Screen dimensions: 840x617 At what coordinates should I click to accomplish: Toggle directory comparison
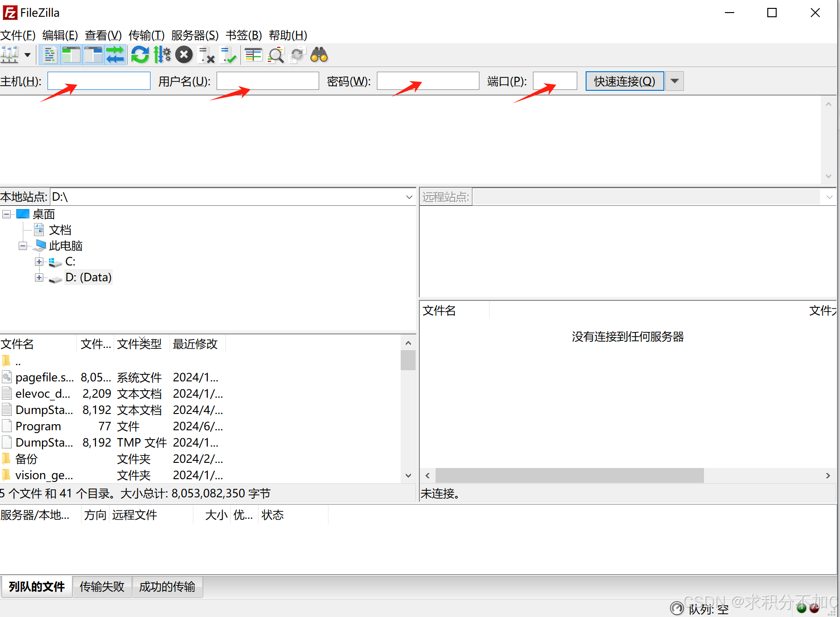coord(275,55)
